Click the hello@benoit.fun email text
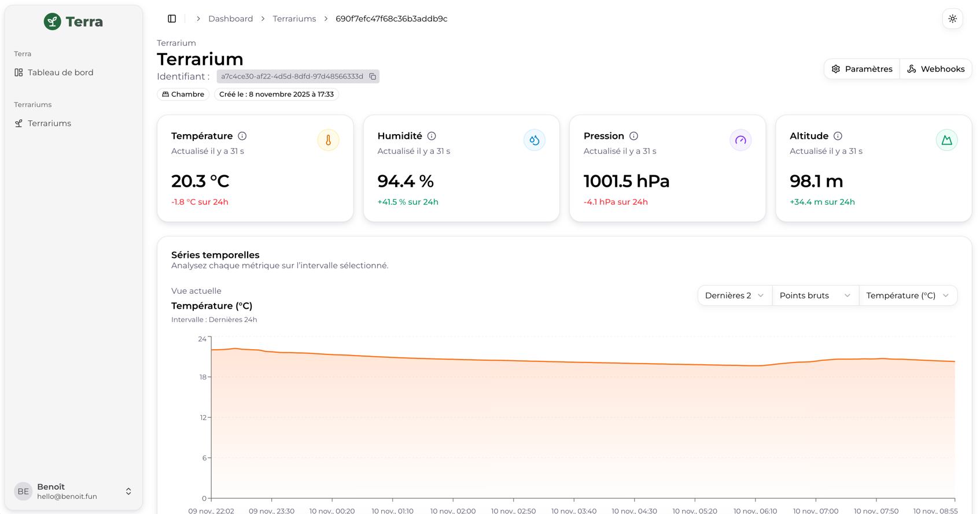The image size is (980, 514). click(x=67, y=497)
